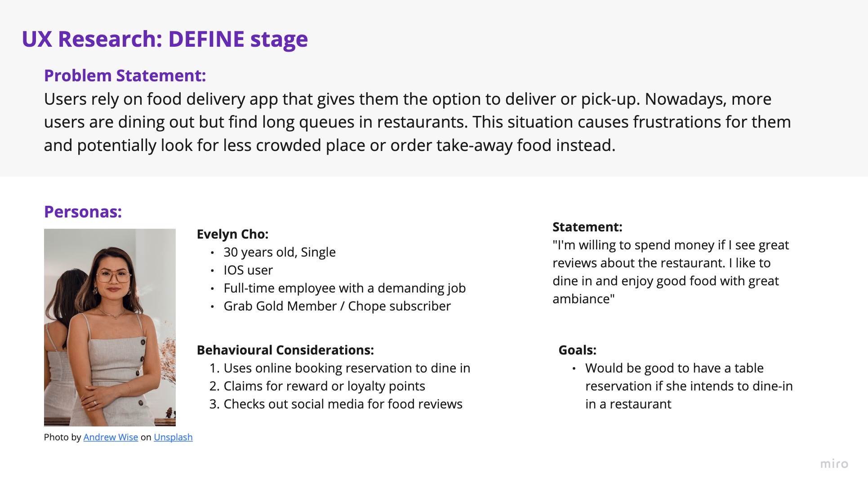This screenshot has height=488, width=868.
Task: Select the "Goals:" heading
Action: pyautogui.click(x=577, y=350)
